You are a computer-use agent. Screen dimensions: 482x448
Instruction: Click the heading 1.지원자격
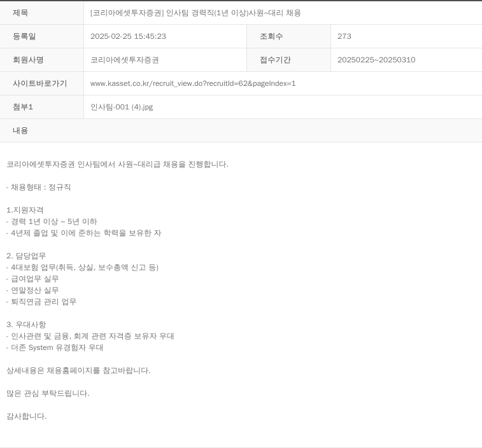tap(25, 210)
